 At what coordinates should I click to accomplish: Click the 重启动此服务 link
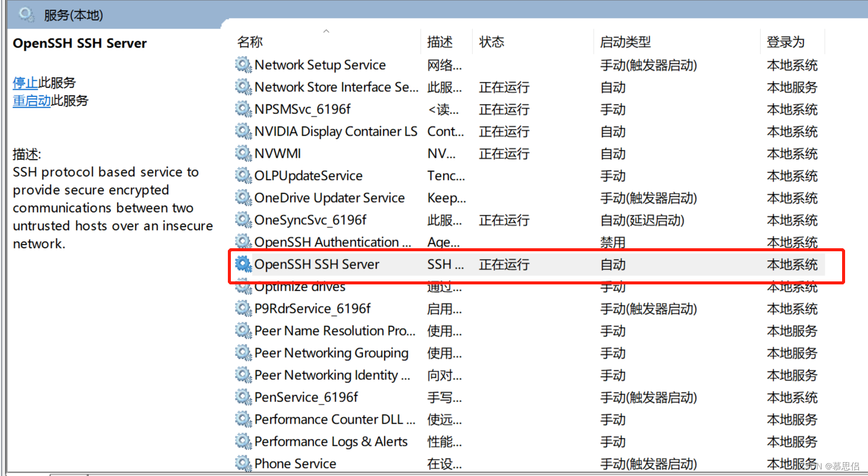click(x=31, y=101)
